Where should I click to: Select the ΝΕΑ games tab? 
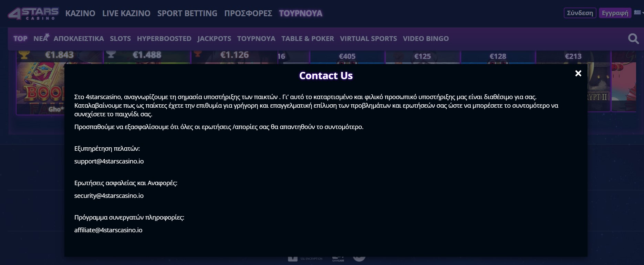(41, 38)
